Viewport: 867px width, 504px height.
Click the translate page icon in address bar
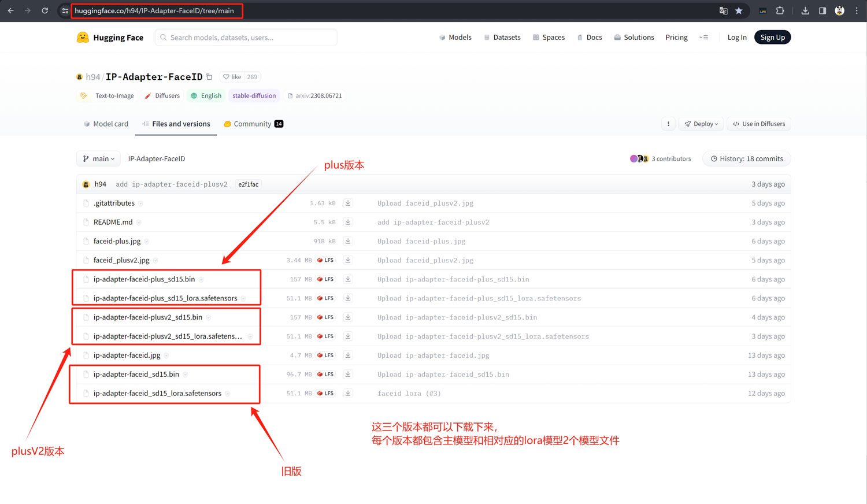(723, 10)
